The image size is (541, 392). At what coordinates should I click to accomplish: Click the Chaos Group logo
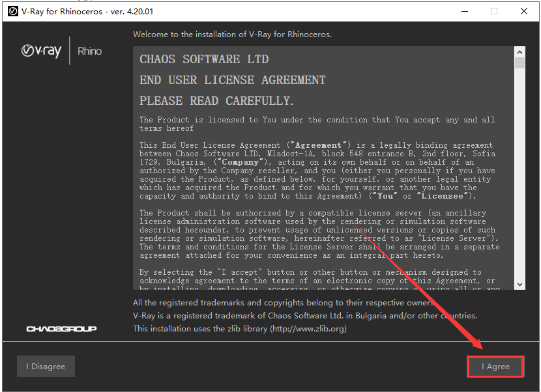tap(61, 329)
